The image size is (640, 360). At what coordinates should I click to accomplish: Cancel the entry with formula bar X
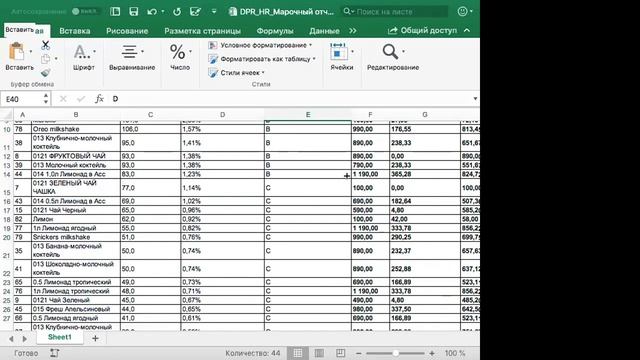tap(63, 99)
